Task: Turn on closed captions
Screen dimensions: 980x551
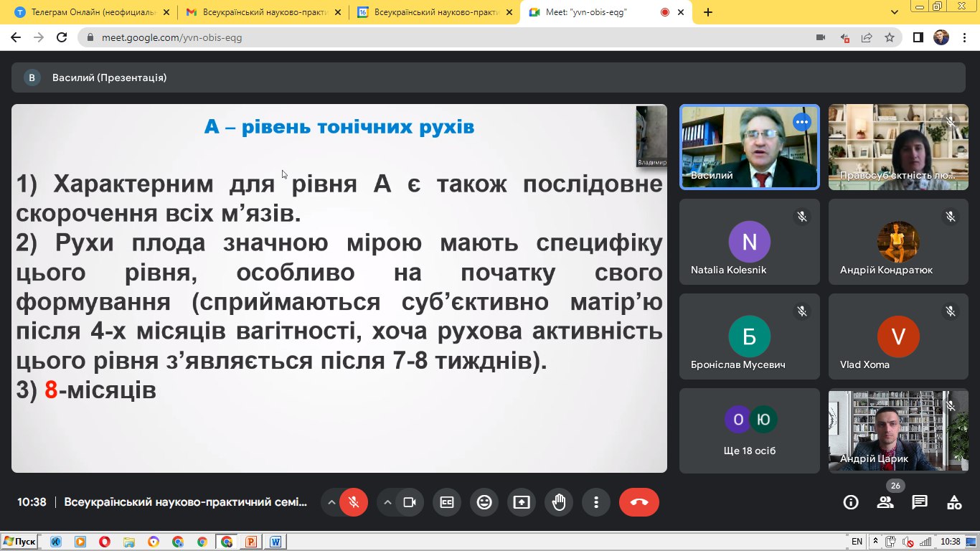Action: [447, 502]
